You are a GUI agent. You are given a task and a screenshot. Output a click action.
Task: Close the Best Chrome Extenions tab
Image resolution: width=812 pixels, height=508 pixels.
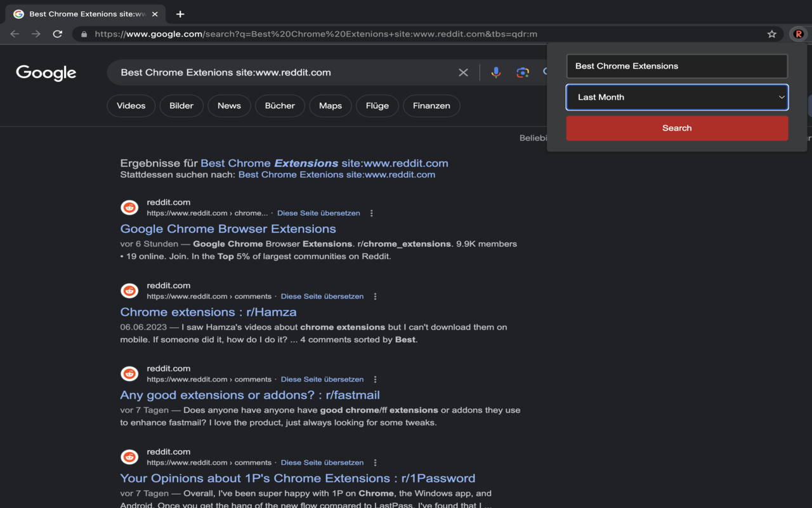(155, 14)
